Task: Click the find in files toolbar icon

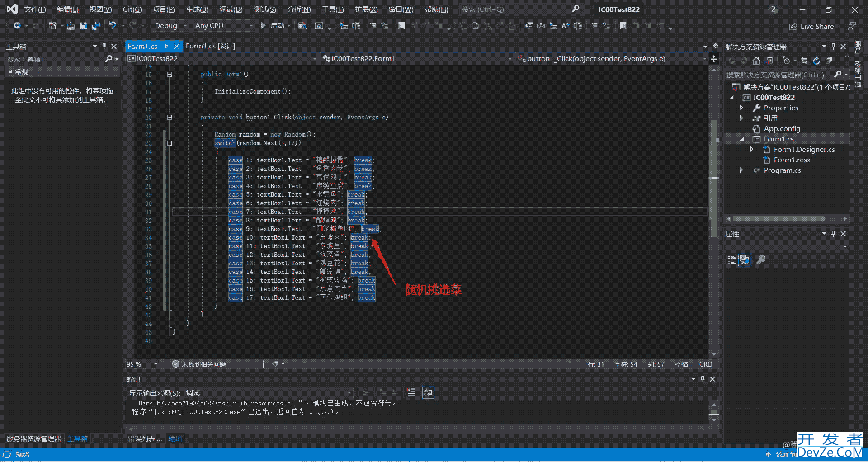Action: tap(302, 26)
